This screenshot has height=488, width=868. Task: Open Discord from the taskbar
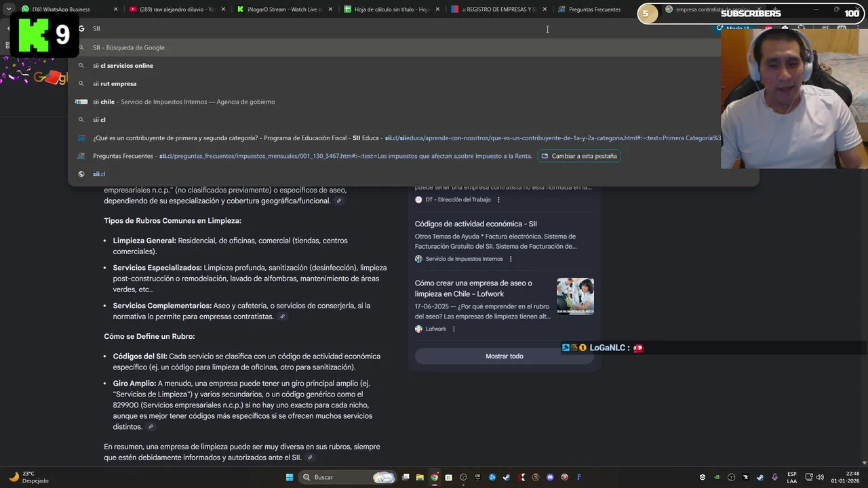point(550,477)
